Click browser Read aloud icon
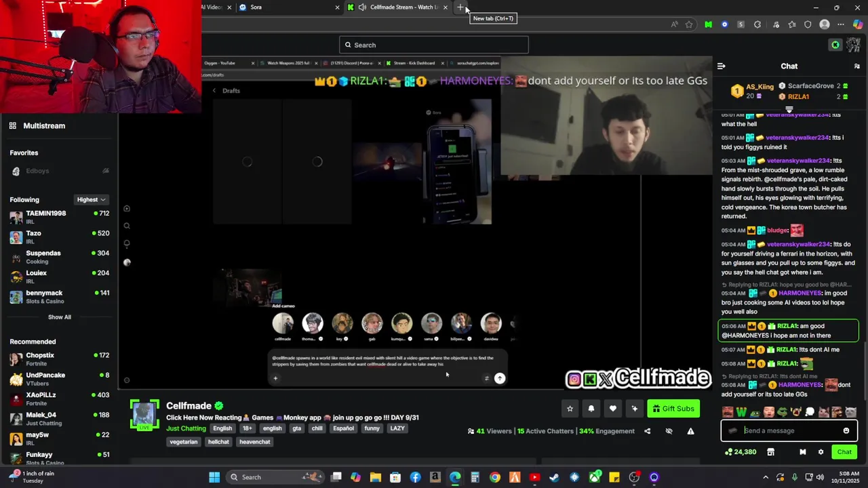868x488 pixels. pyautogui.click(x=674, y=24)
